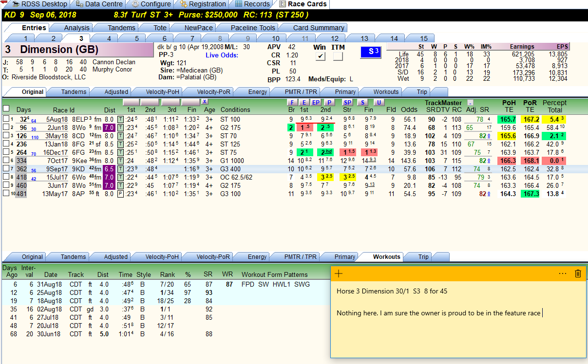
Task: Open the sticky note's three-dot menu
Action: click(x=563, y=273)
